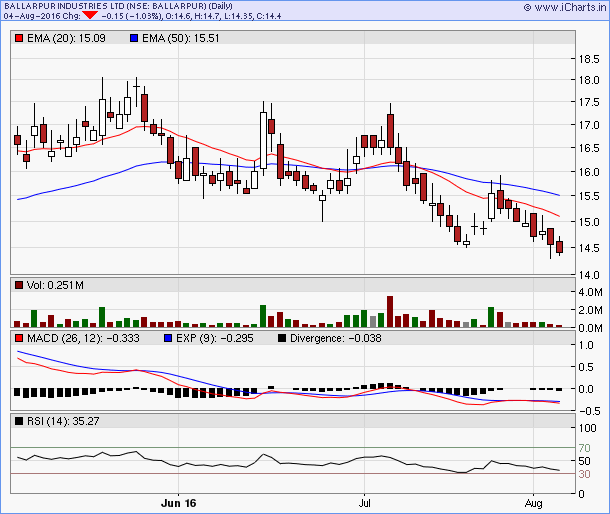Click the 17.0 price axis label

click(589, 126)
